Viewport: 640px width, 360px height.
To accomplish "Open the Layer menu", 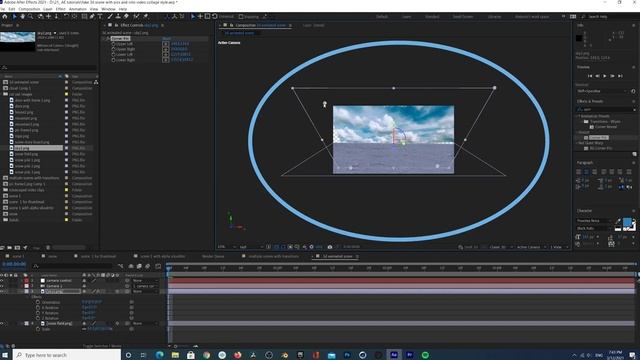I will tap(48, 9).
